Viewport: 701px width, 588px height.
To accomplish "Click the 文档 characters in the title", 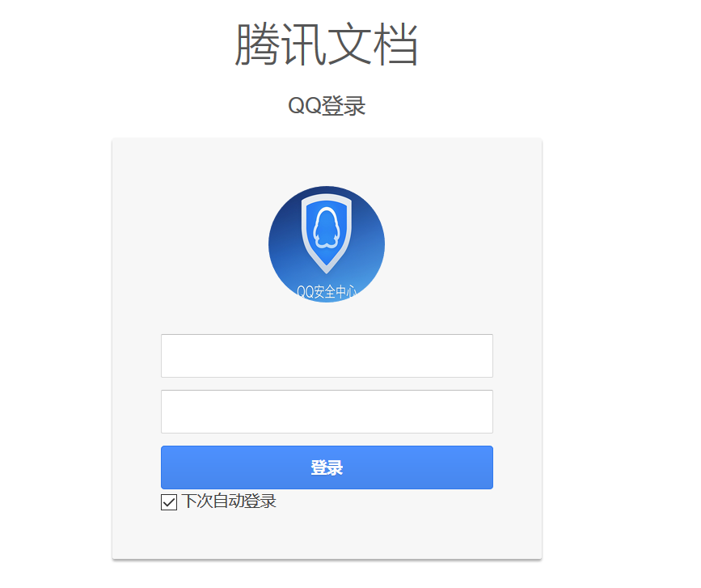I will tap(373, 44).
